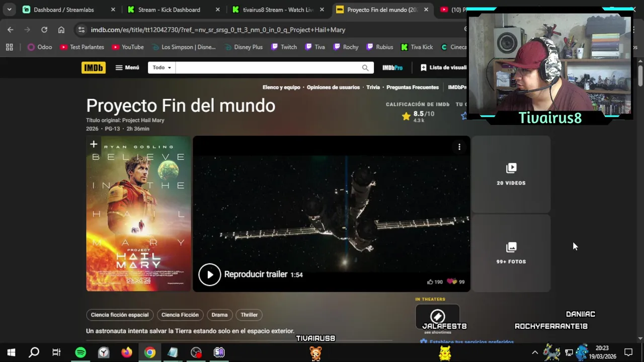Reload the page with refresh icon
Screen dimensions: 644x362
point(44,30)
